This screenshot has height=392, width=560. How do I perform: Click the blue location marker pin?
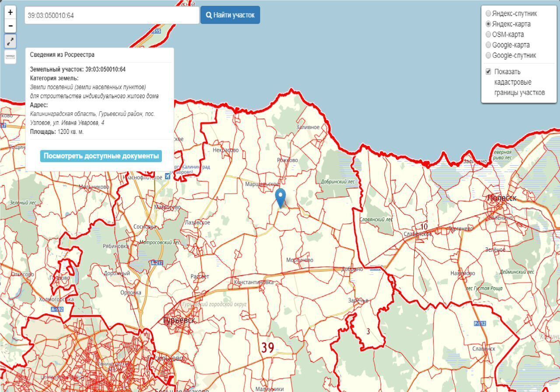(280, 198)
